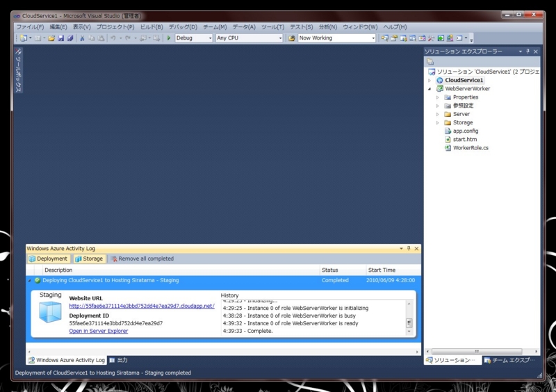Open the Toolbox wrench icon in toolbar
556x392 pixels.
pos(431,38)
